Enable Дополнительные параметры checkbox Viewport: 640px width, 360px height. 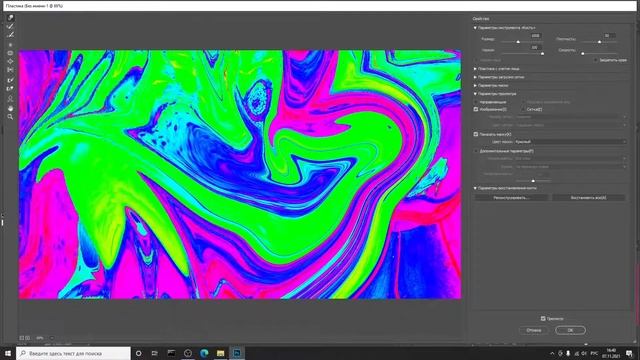(476, 151)
